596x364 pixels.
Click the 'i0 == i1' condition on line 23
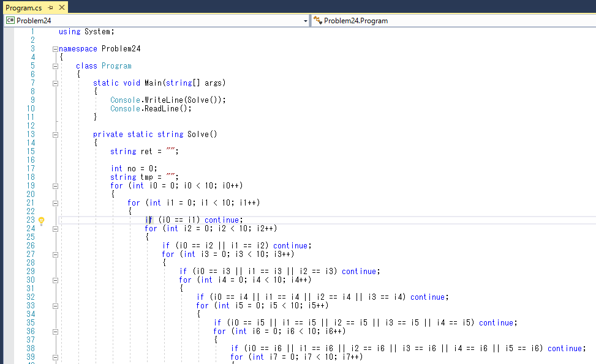point(179,220)
